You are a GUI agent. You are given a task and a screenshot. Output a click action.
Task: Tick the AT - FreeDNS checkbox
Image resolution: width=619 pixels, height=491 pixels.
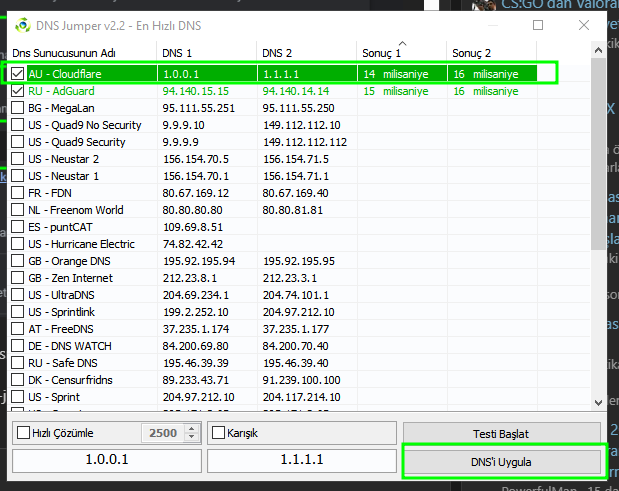click(17, 328)
